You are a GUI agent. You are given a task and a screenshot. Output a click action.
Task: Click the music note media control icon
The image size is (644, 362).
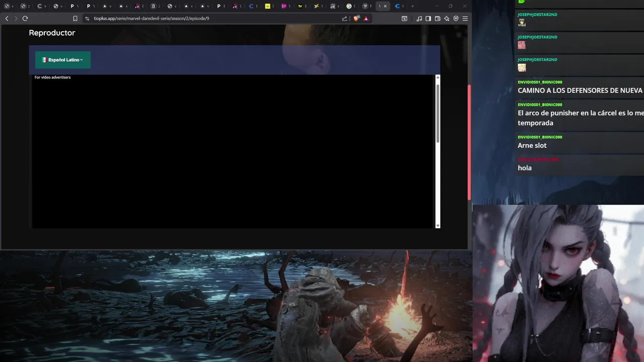pyautogui.click(x=419, y=19)
